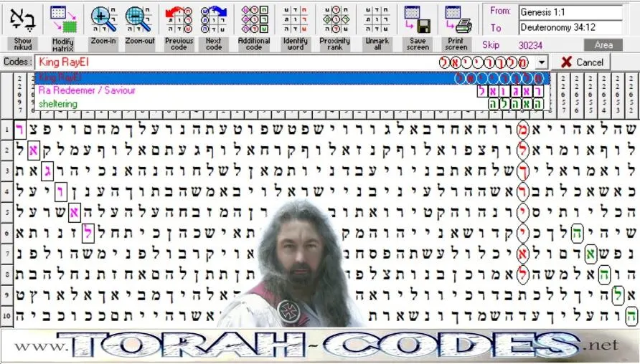640x364 pixels.
Task: Click the To field Deuteronomy 34:12
Action: click(x=570, y=28)
